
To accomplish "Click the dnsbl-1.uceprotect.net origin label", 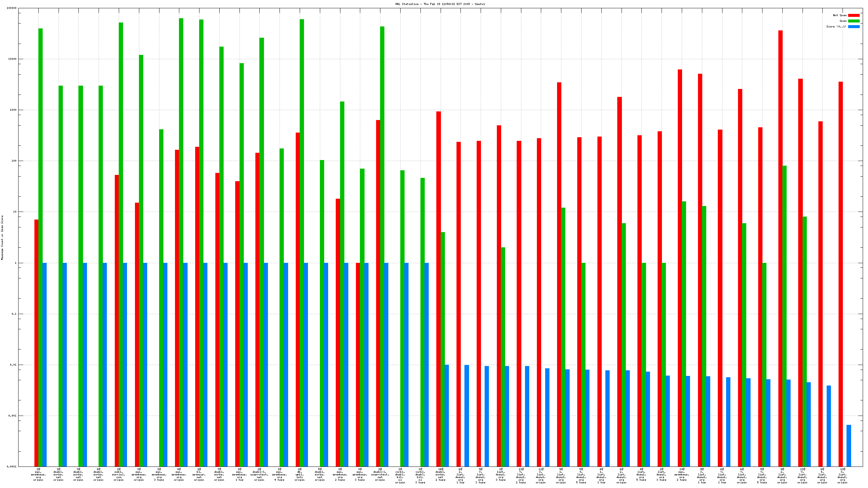I will [380, 474].
